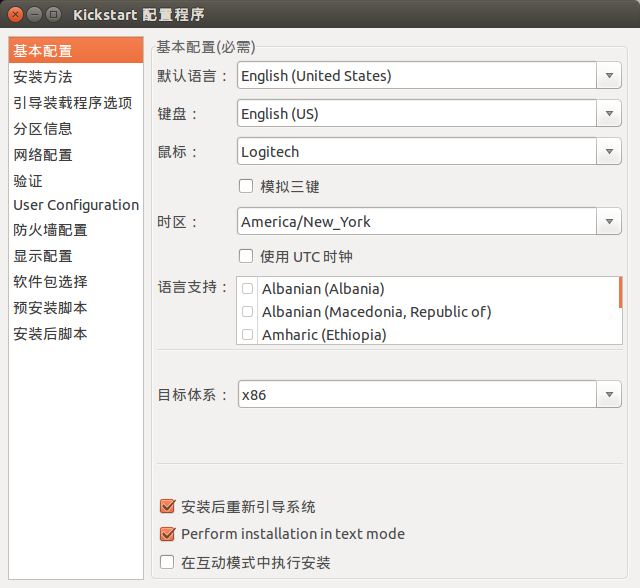Expand the 默认语言 dropdown arrow
The width and height of the screenshot is (640, 588).
[x=609, y=75]
